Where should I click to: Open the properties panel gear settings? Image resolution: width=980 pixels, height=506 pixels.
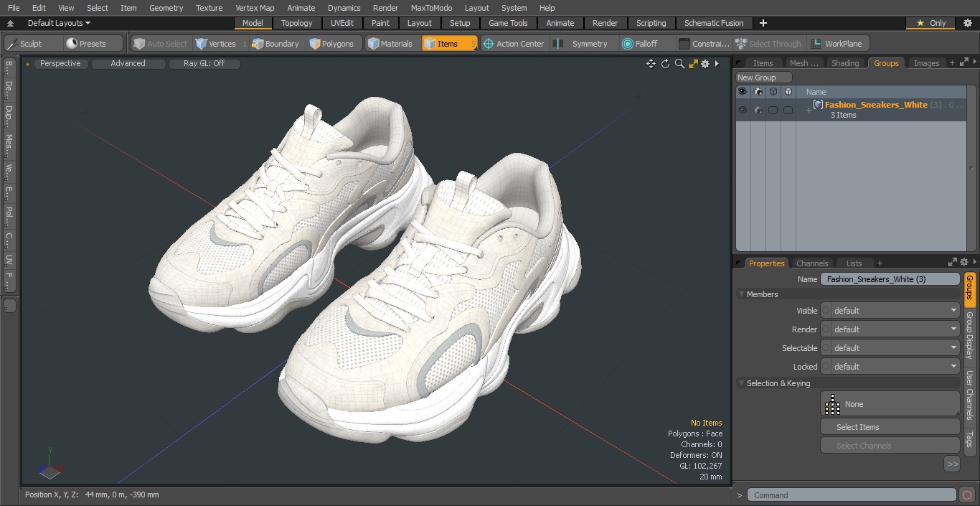pyautogui.click(x=964, y=263)
